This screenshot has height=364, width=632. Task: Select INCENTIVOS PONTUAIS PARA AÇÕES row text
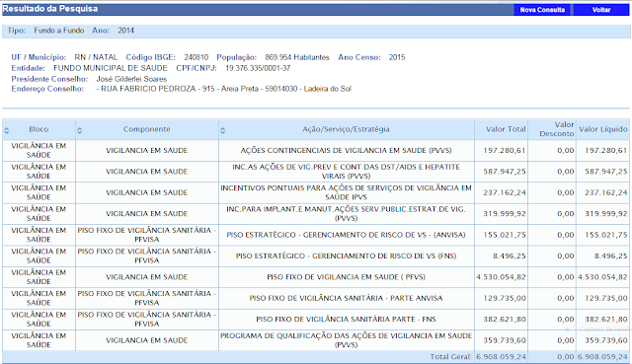click(347, 192)
